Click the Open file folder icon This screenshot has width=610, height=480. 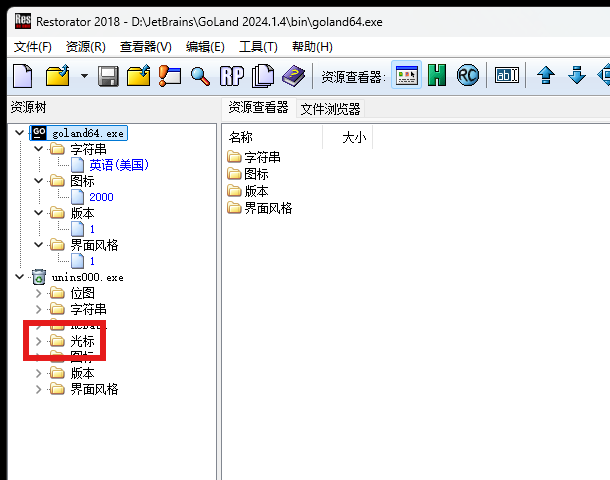click(58, 76)
